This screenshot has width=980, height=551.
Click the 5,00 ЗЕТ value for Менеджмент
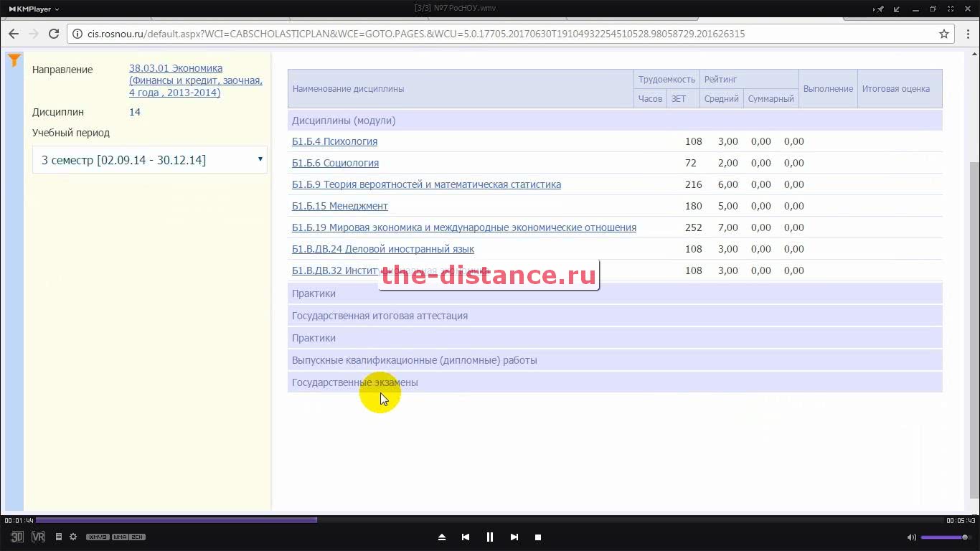[x=727, y=206]
